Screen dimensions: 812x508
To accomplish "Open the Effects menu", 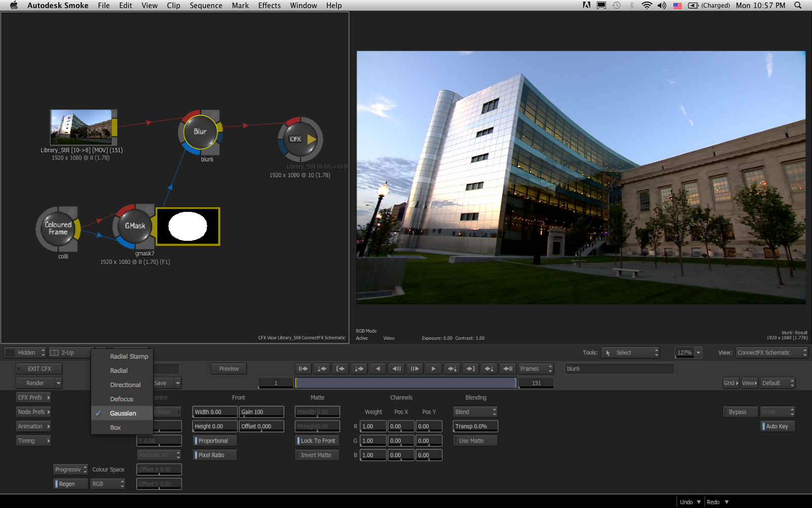I will click(269, 6).
